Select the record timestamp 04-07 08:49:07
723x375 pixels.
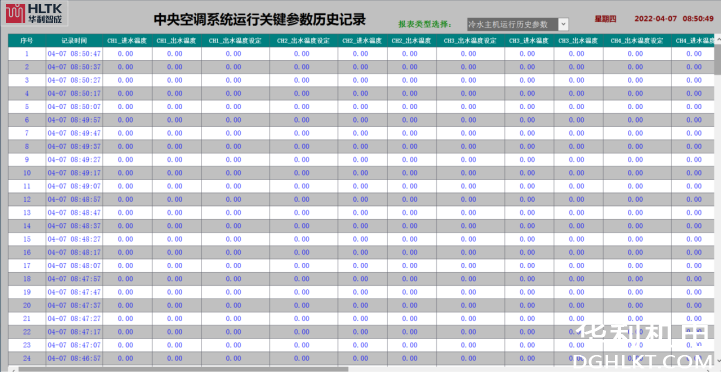(x=74, y=186)
